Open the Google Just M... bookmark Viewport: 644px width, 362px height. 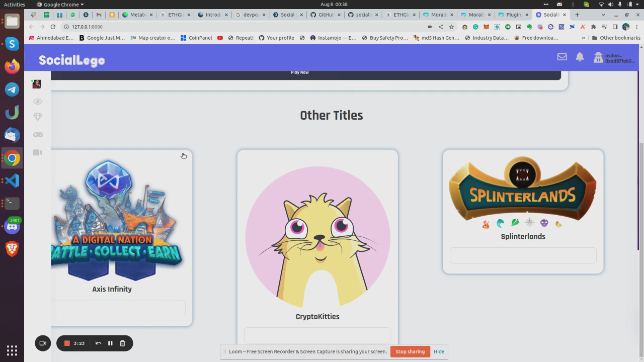pos(102,38)
